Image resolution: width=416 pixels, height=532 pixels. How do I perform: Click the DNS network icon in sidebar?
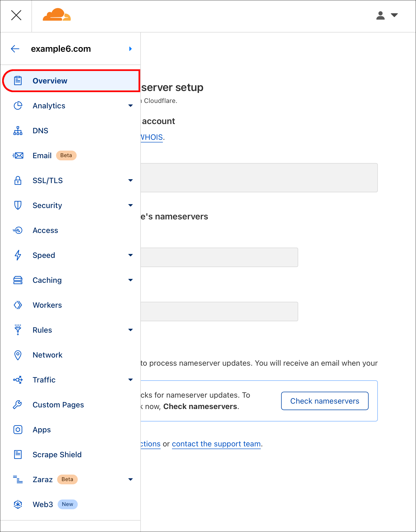[18, 131]
